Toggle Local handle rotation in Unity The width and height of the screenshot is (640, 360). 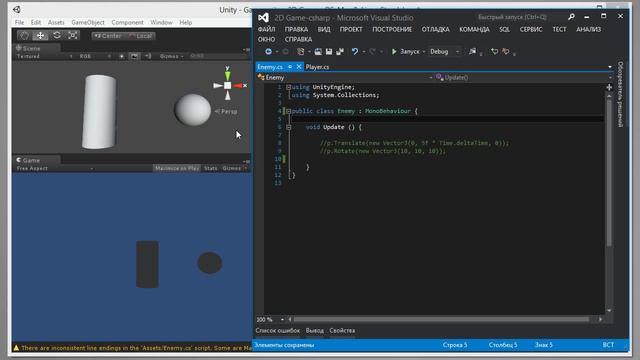point(139,36)
